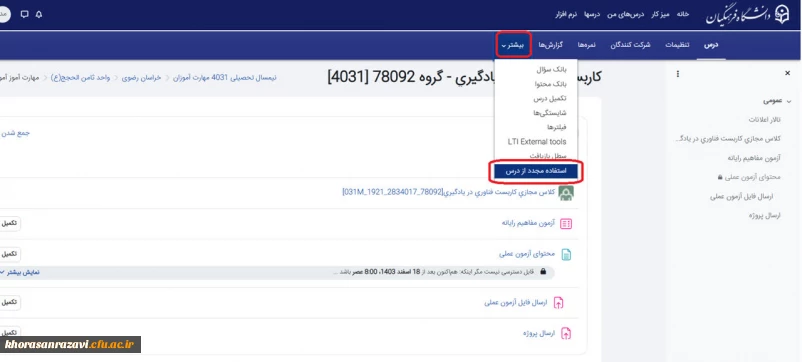The height and width of the screenshot is (362, 802).
Task: Click the Farhangian University logo
Action: 748,14
